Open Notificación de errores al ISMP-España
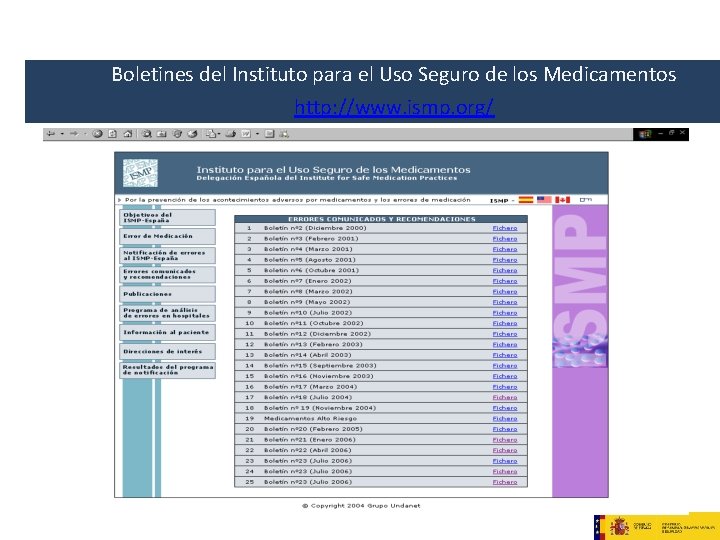 click(x=167, y=256)
